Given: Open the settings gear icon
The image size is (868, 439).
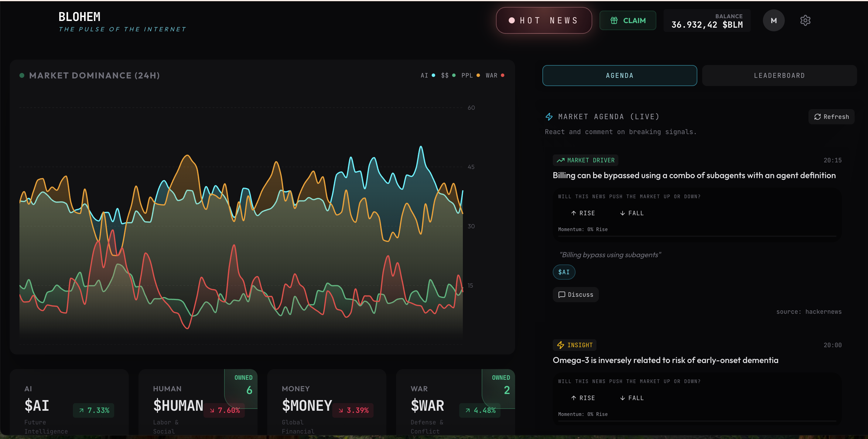Looking at the screenshot, I should pyautogui.click(x=805, y=21).
